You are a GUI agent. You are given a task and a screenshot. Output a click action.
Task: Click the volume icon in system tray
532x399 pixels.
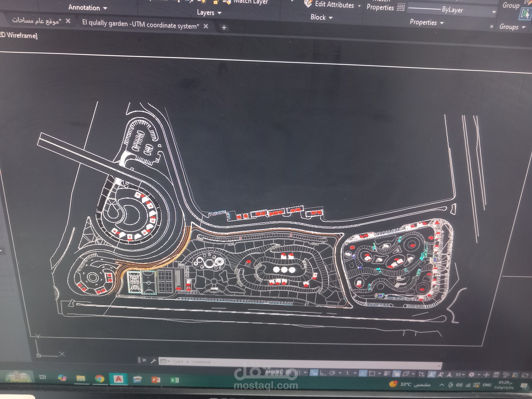click(x=459, y=385)
